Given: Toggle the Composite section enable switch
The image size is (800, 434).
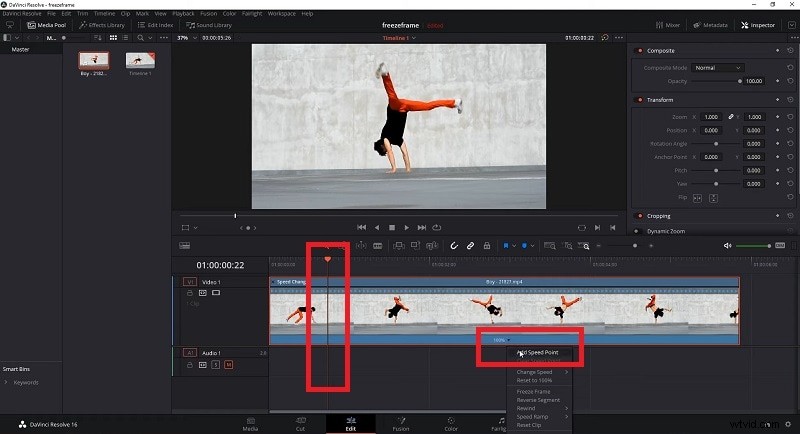Looking at the screenshot, I should [x=639, y=50].
